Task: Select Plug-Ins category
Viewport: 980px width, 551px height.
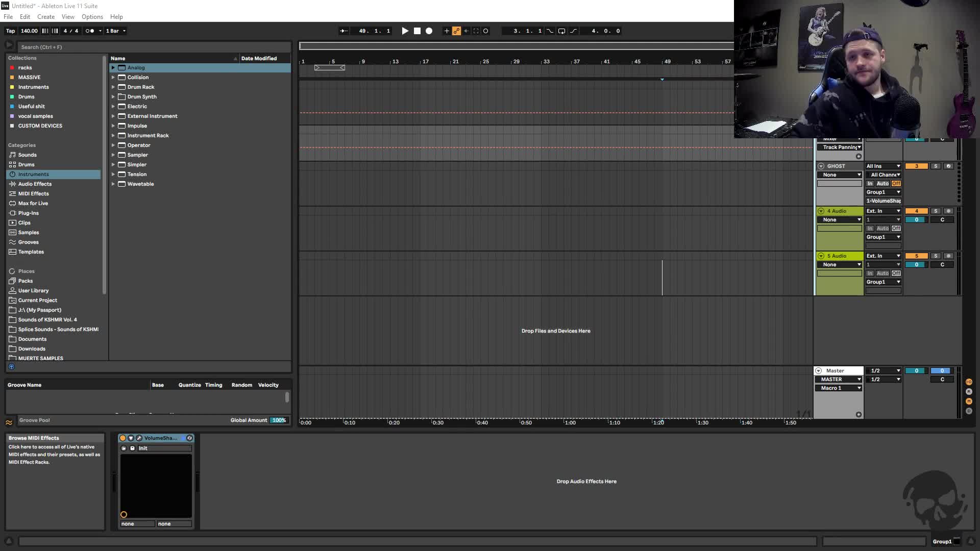Action: [x=29, y=213]
